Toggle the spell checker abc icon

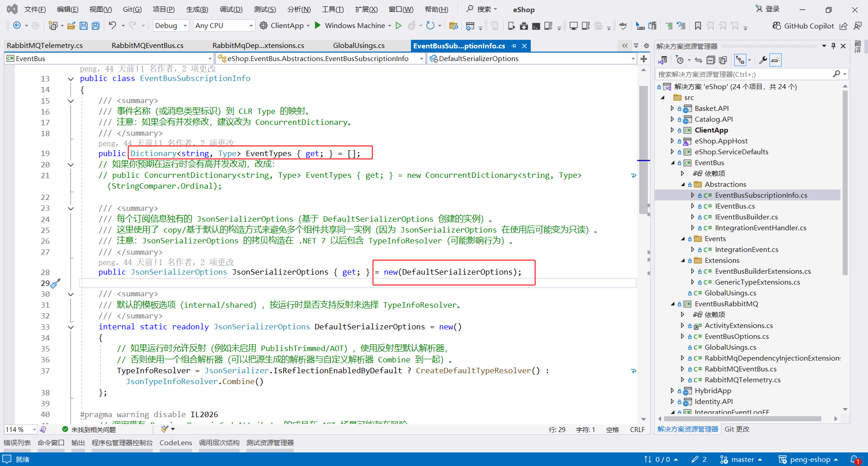pos(623,26)
